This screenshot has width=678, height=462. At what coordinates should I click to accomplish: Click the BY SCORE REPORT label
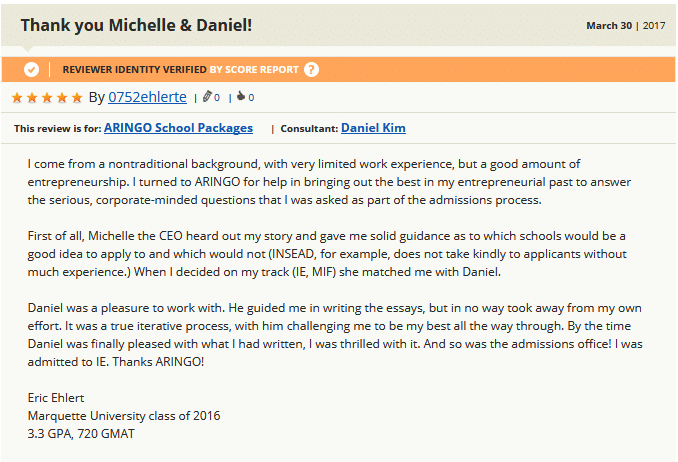254,70
